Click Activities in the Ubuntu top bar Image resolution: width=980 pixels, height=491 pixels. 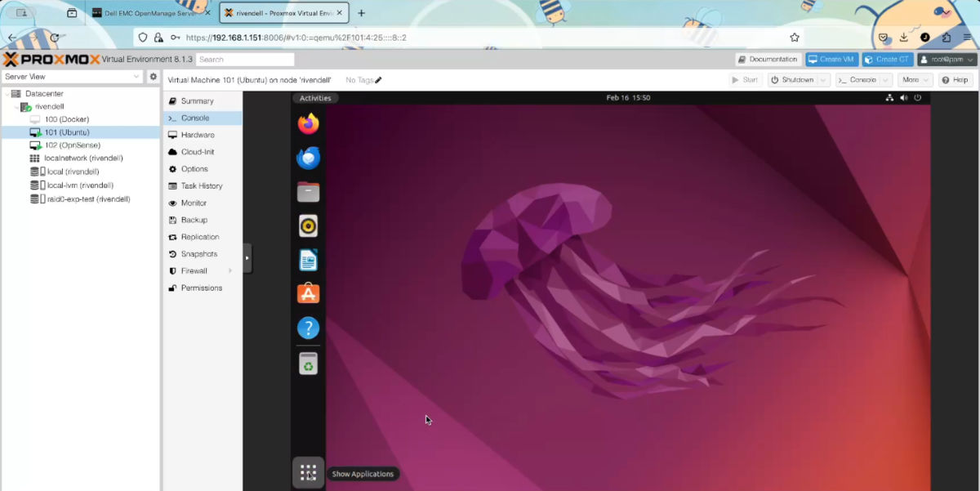[315, 97]
